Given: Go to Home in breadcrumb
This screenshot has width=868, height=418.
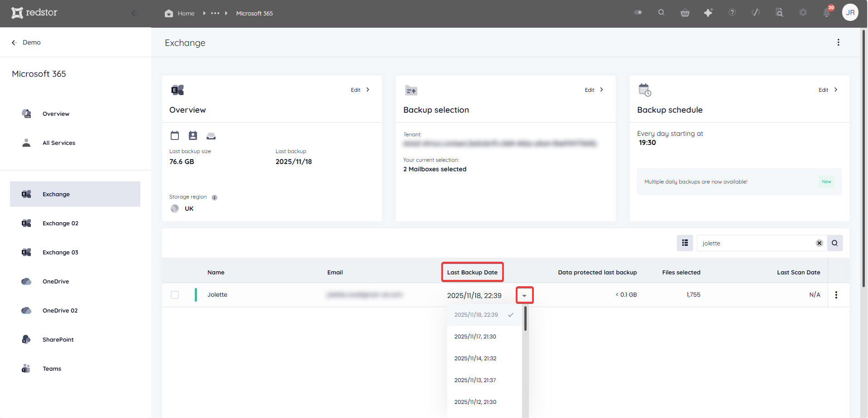Looking at the screenshot, I should tap(180, 13).
